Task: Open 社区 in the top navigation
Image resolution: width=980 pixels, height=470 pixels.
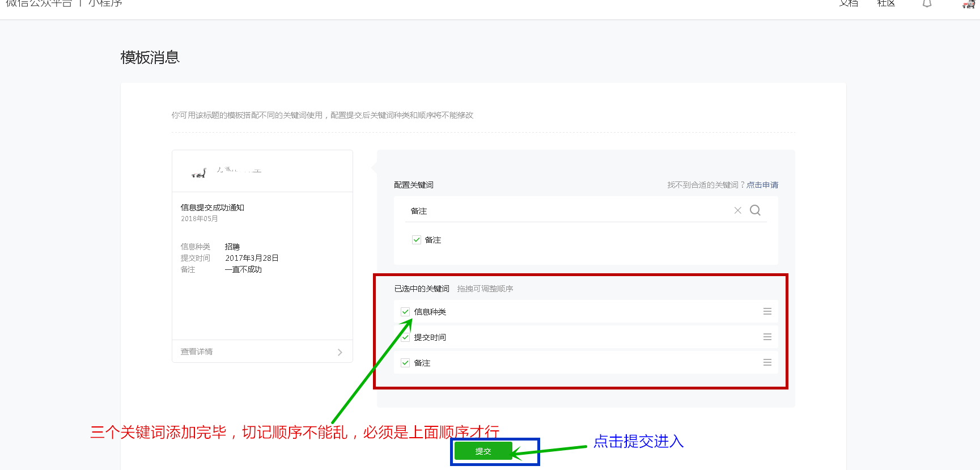Action: [885, 3]
